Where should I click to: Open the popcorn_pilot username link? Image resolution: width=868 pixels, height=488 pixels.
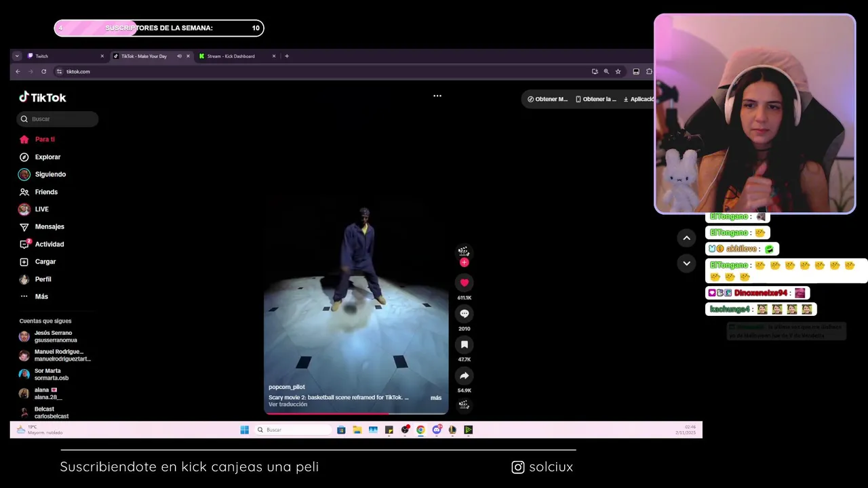coord(287,387)
